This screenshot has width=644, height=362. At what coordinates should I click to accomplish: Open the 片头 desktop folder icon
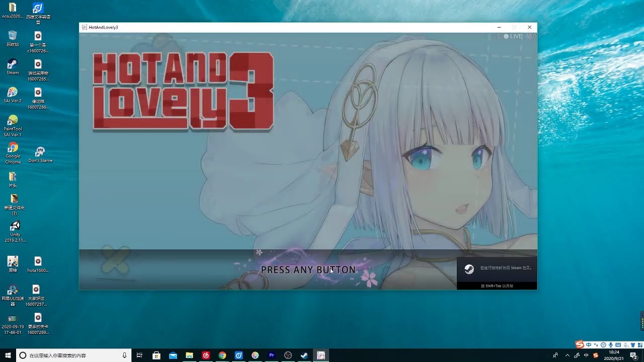pyautogui.click(x=13, y=180)
